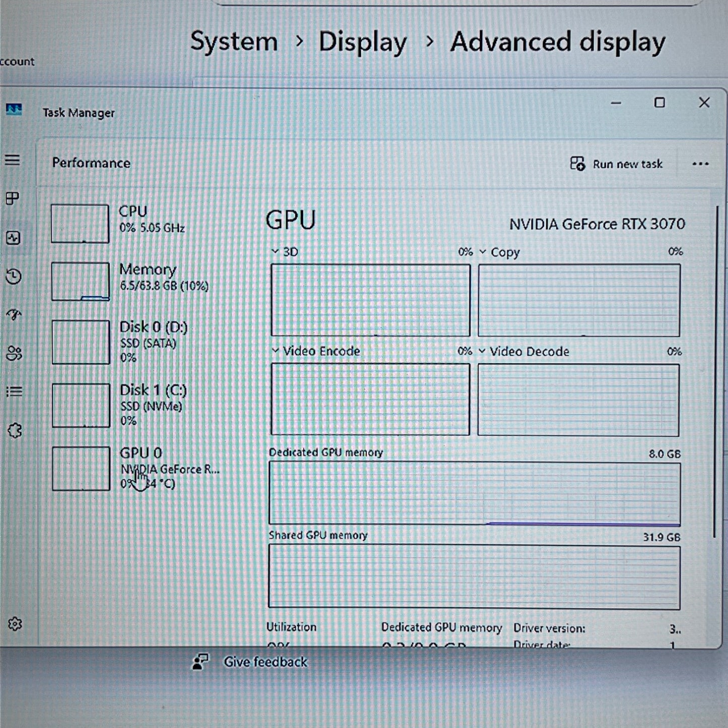Click the Utilization label below graphs
Viewport: 728px width, 728px height.
291,627
